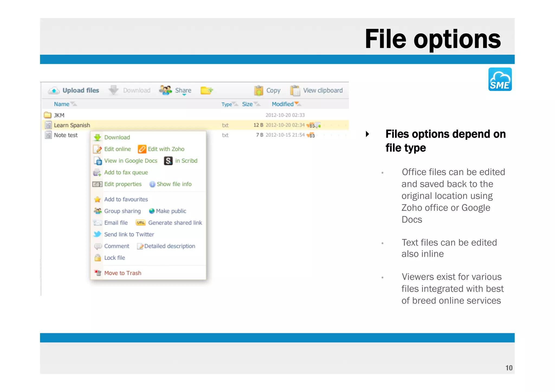Click the JKM folder name

pos(59,115)
